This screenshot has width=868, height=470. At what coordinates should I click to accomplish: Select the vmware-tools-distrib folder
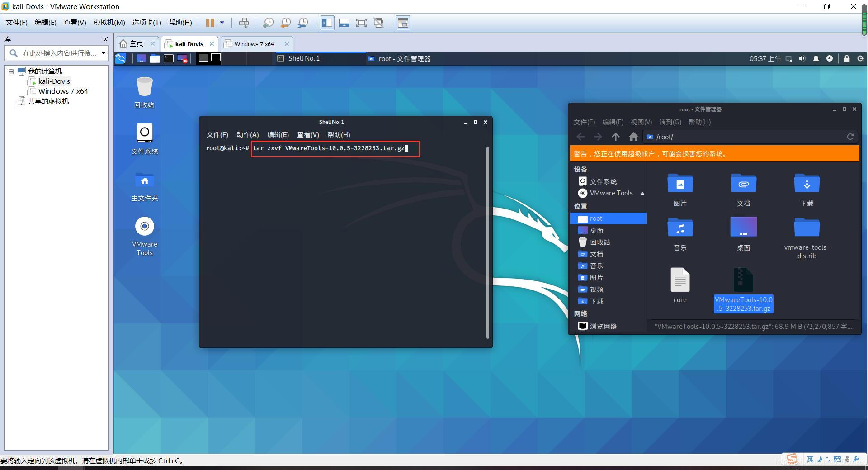coord(807,238)
